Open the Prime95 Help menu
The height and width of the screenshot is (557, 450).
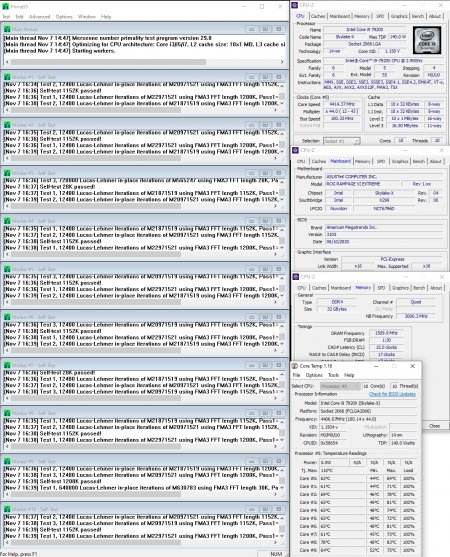click(106, 17)
